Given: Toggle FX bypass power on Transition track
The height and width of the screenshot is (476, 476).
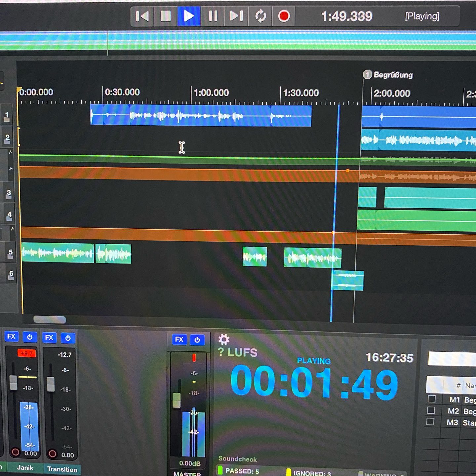Looking at the screenshot, I should click(x=68, y=338).
